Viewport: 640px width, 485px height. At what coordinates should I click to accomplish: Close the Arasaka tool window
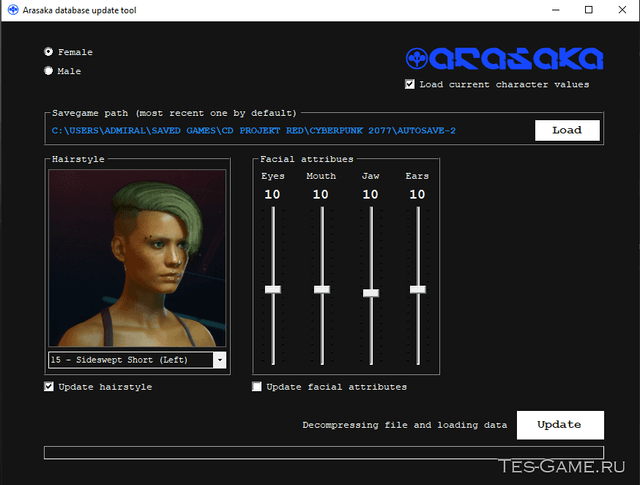622,10
